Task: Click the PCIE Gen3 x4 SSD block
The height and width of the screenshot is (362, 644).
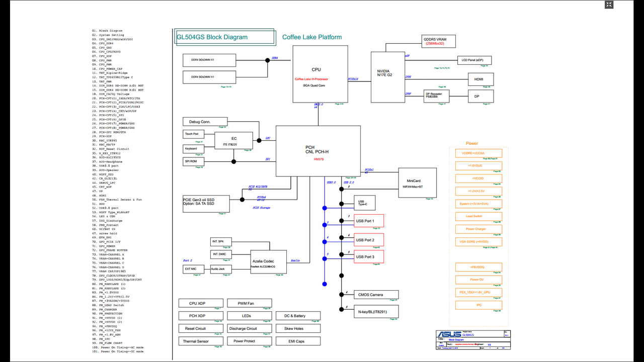Action: [206, 204]
